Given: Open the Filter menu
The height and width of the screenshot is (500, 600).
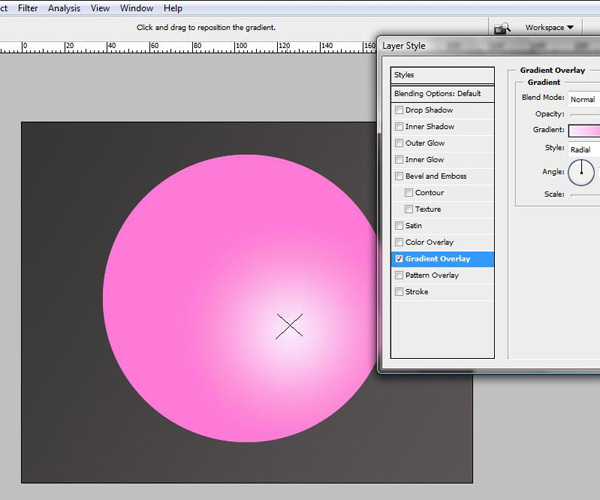Looking at the screenshot, I should tap(28, 8).
